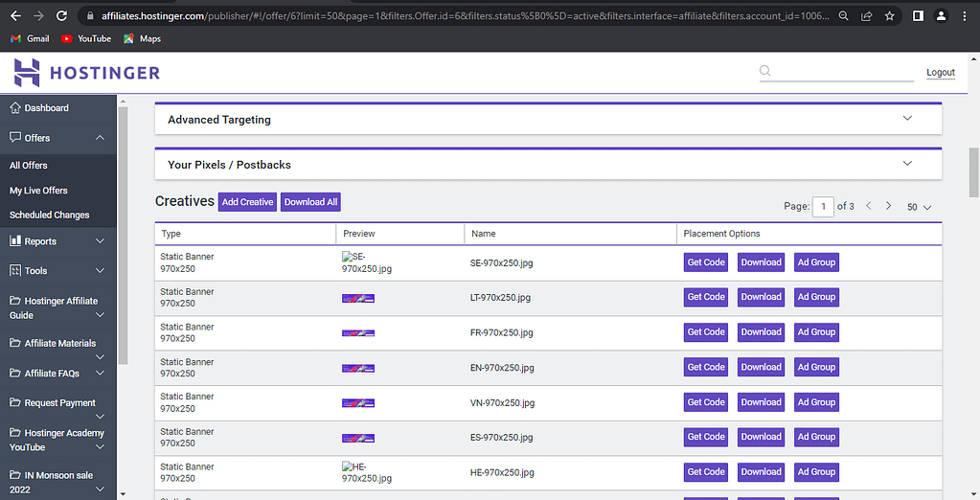The width and height of the screenshot is (980, 500).
Task: Click the Reports chart icon in the sidebar
Action: click(x=15, y=240)
